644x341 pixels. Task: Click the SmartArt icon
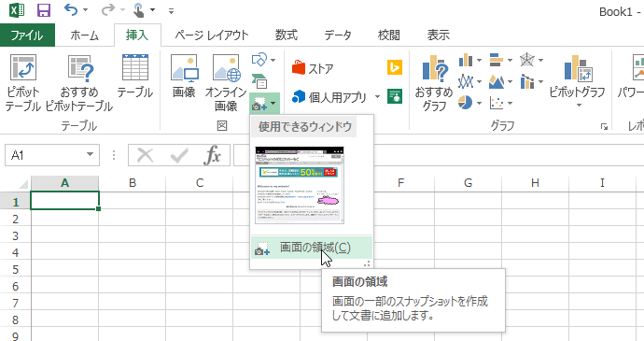coord(259,81)
